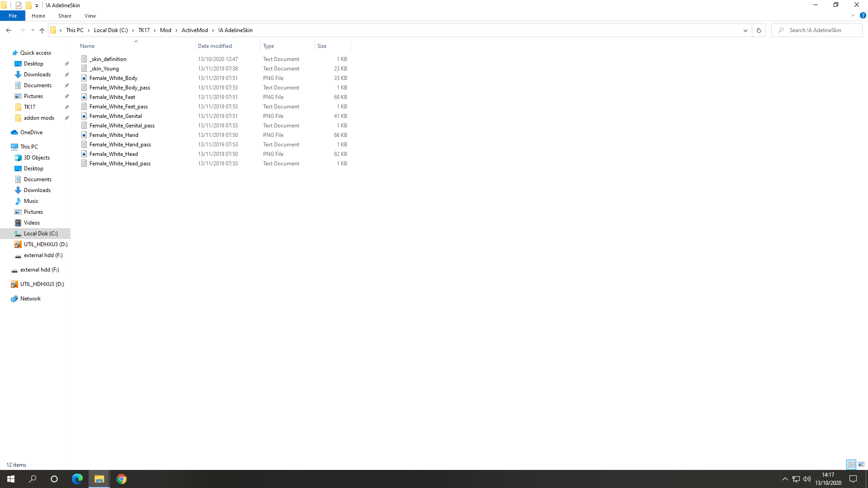Toggle pin for Documents quick access

click(x=67, y=85)
